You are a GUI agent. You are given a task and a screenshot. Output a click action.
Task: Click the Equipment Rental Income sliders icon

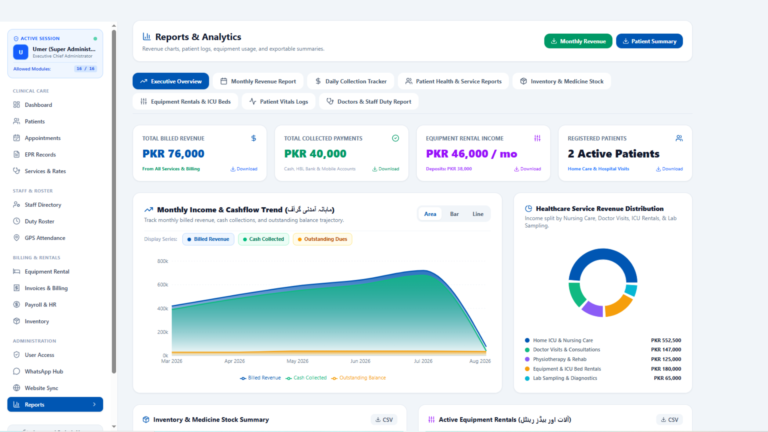pos(537,138)
